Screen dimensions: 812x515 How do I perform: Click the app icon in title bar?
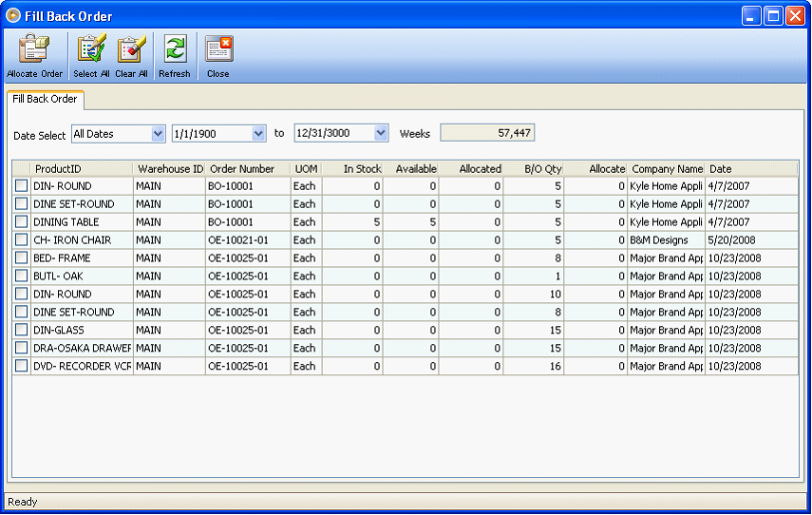pos(13,16)
